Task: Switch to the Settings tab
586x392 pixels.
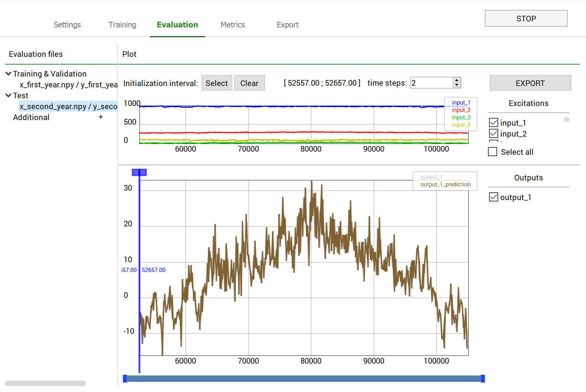Action: coord(67,25)
